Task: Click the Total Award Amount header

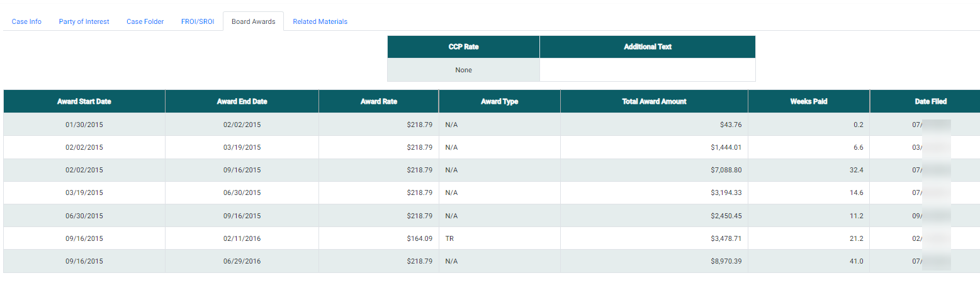Action: click(654, 101)
